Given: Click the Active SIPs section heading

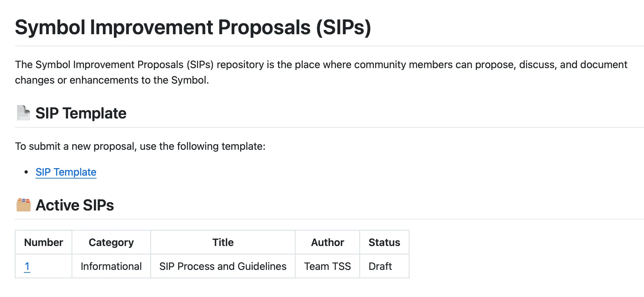Looking at the screenshot, I should (75, 205).
